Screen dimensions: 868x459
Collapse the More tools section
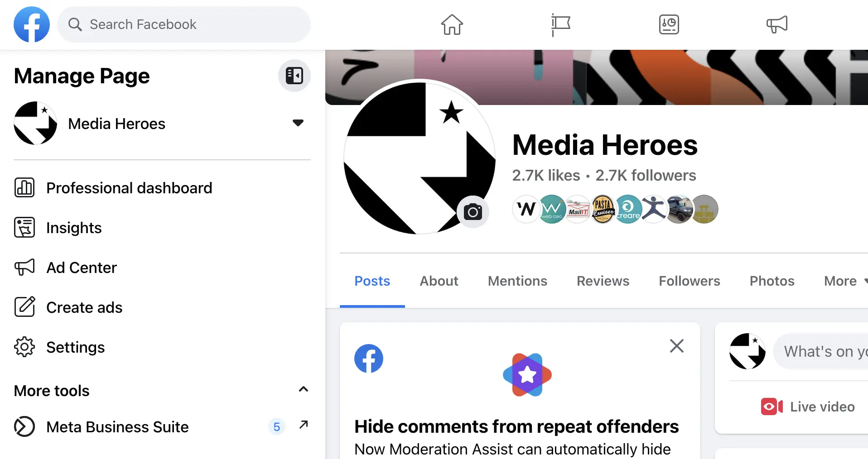(x=304, y=389)
